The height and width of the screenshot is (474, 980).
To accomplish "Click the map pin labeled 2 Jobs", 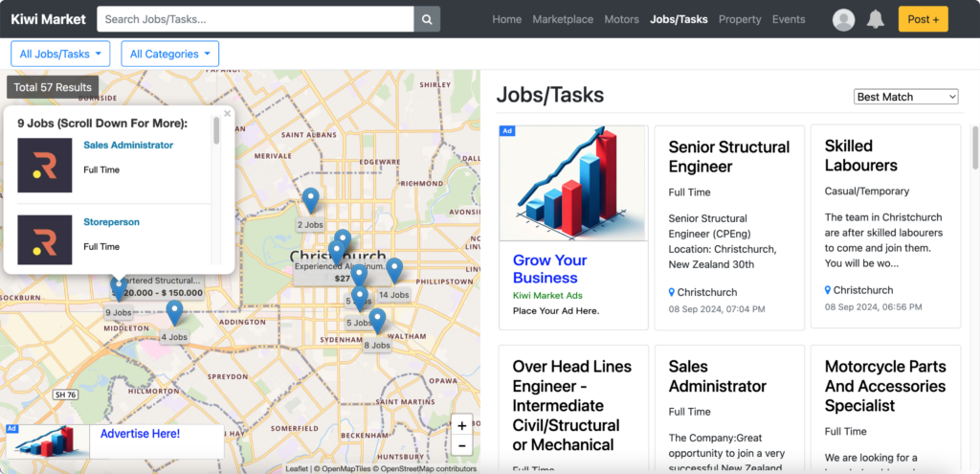I will click(311, 201).
